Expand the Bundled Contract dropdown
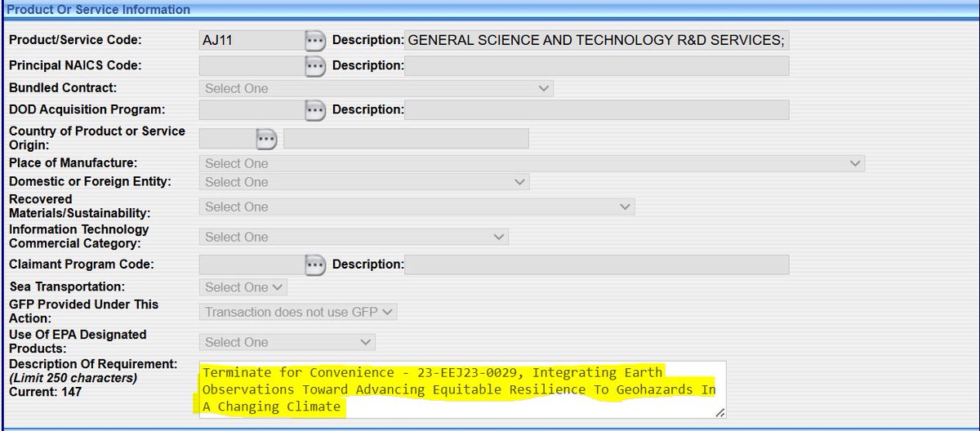This screenshot has height=431, width=980. [376, 88]
